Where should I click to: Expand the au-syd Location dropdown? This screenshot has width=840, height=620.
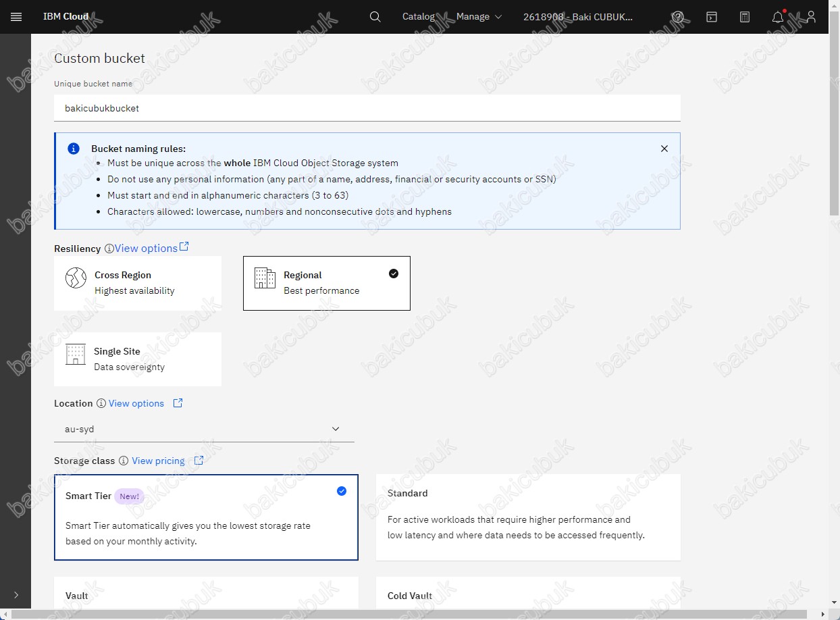204,429
